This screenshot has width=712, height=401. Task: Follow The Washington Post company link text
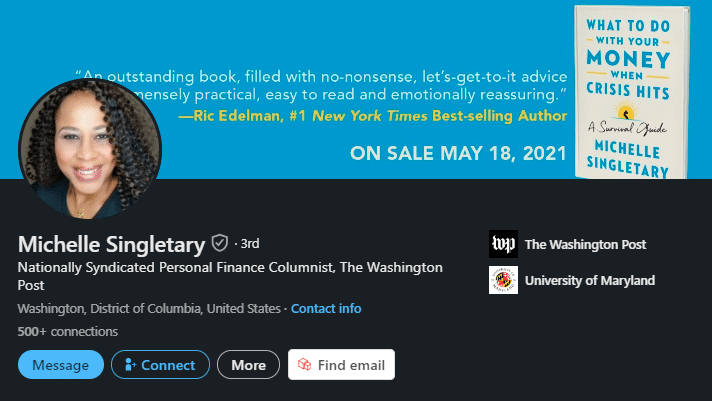point(585,244)
